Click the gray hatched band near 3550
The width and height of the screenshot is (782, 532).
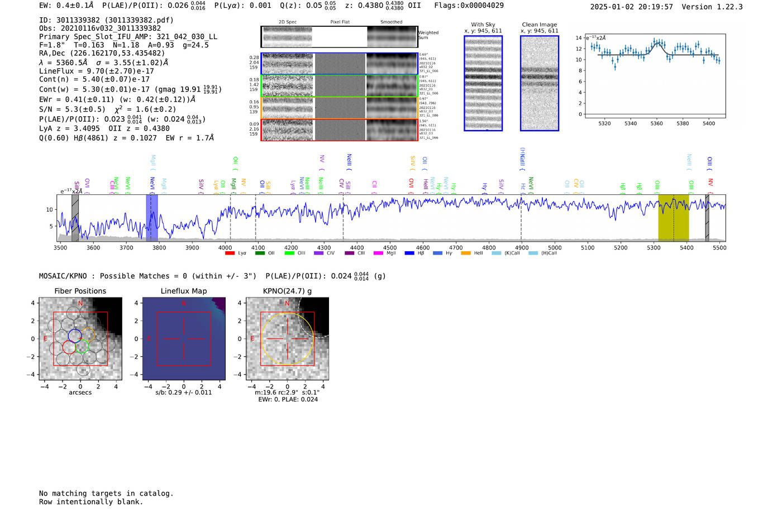point(75,218)
